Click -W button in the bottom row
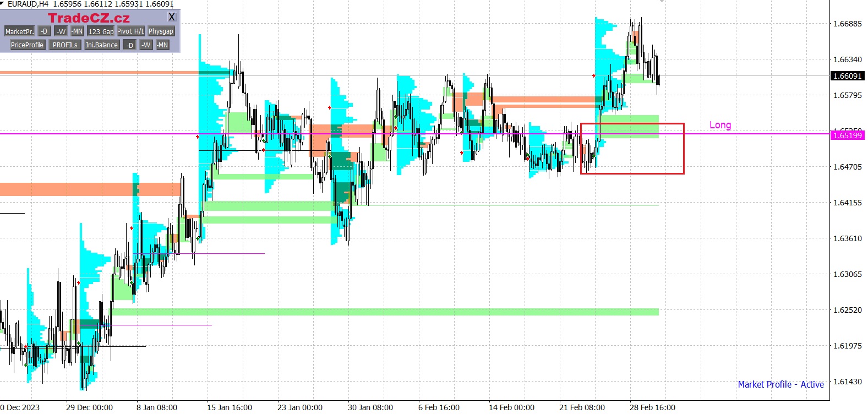 146,45
